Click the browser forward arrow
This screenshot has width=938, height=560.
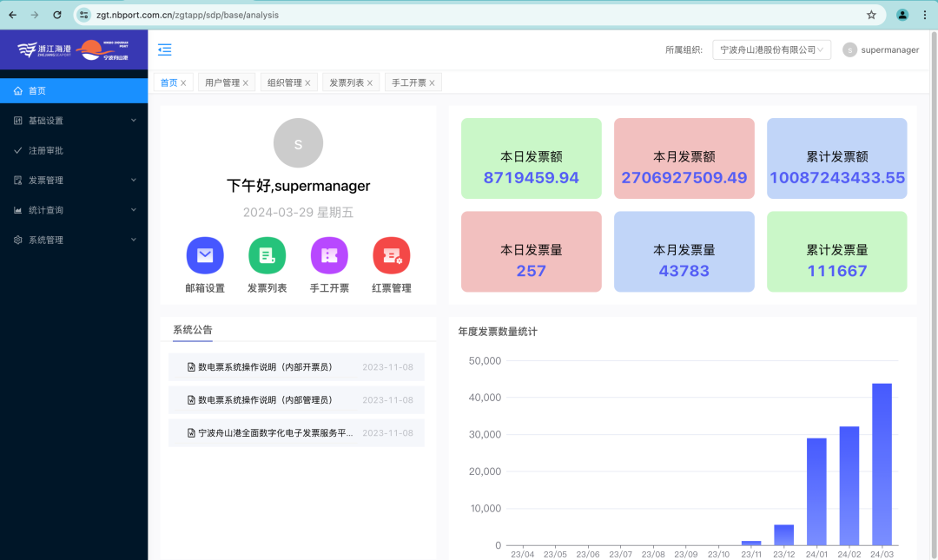(35, 15)
